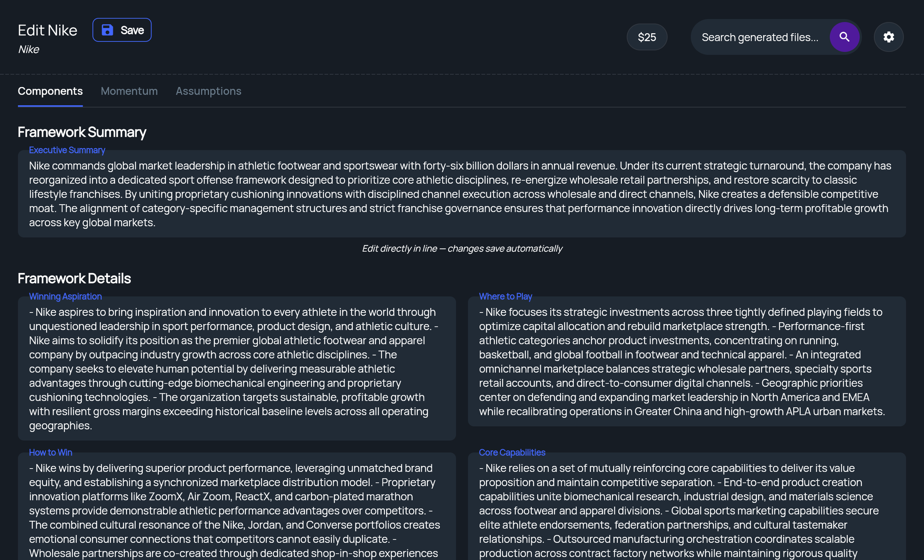924x560 pixels.
Task: Switch to the Components tab
Action: click(x=50, y=91)
